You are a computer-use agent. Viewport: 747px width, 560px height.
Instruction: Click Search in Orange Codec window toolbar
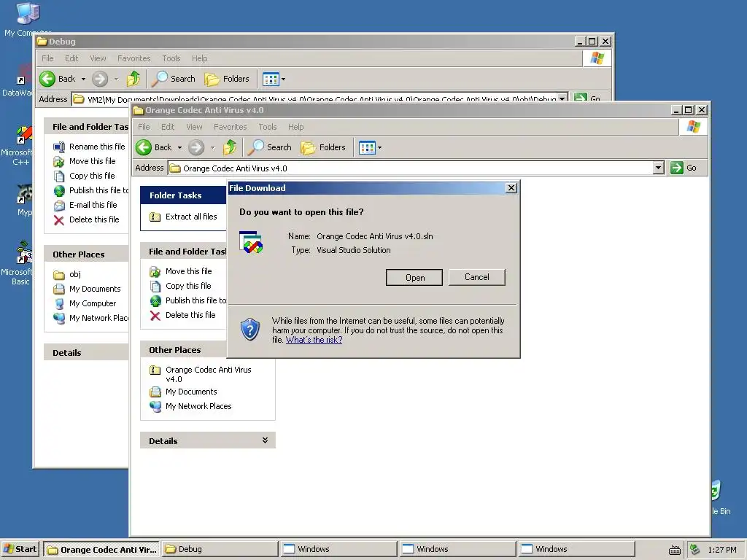point(270,147)
